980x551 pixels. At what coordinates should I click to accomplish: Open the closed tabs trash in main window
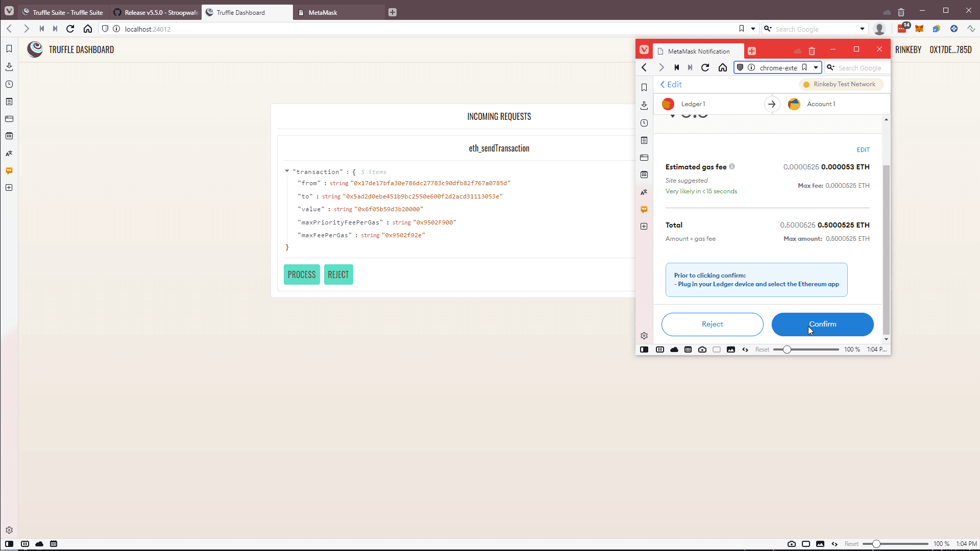(x=901, y=12)
